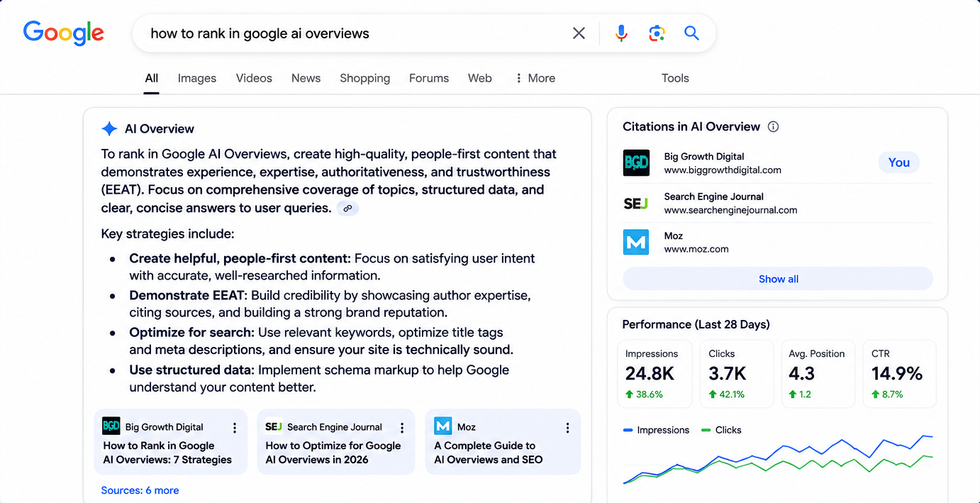Click Big Growth Digital logo in citations panel

pos(636,163)
